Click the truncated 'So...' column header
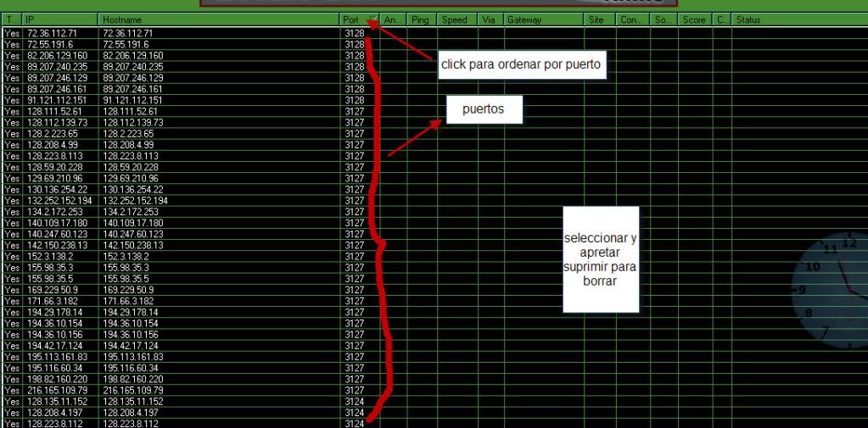This screenshot has height=428, width=868. (664, 19)
